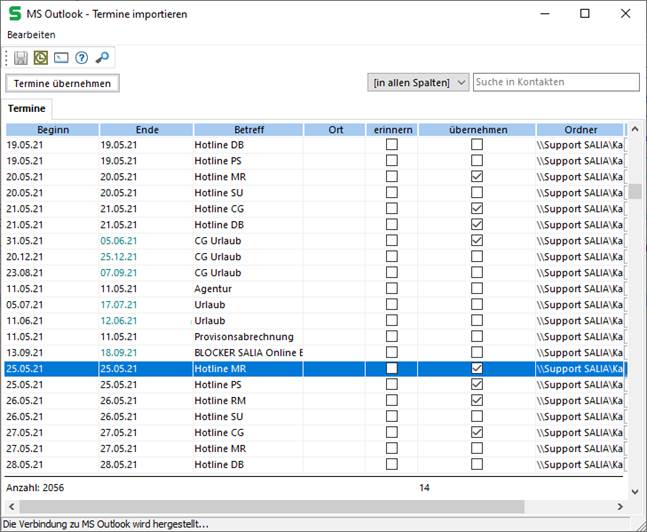Click the green clock appointment icon
647x532 pixels.
(41, 58)
